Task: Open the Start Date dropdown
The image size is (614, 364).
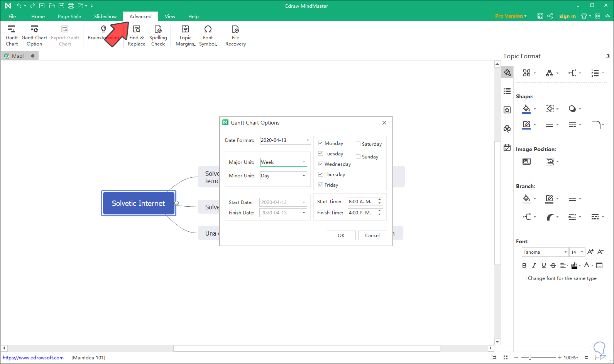Action: click(x=283, y=202)
